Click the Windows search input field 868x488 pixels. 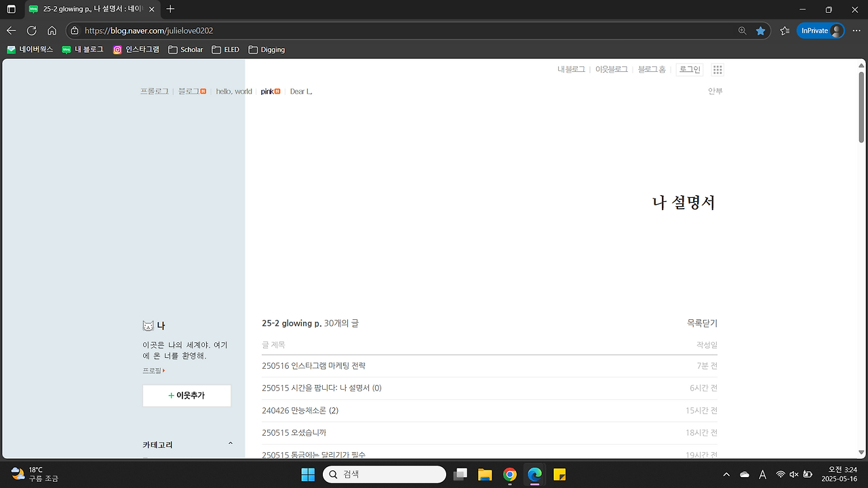[384, 474]
